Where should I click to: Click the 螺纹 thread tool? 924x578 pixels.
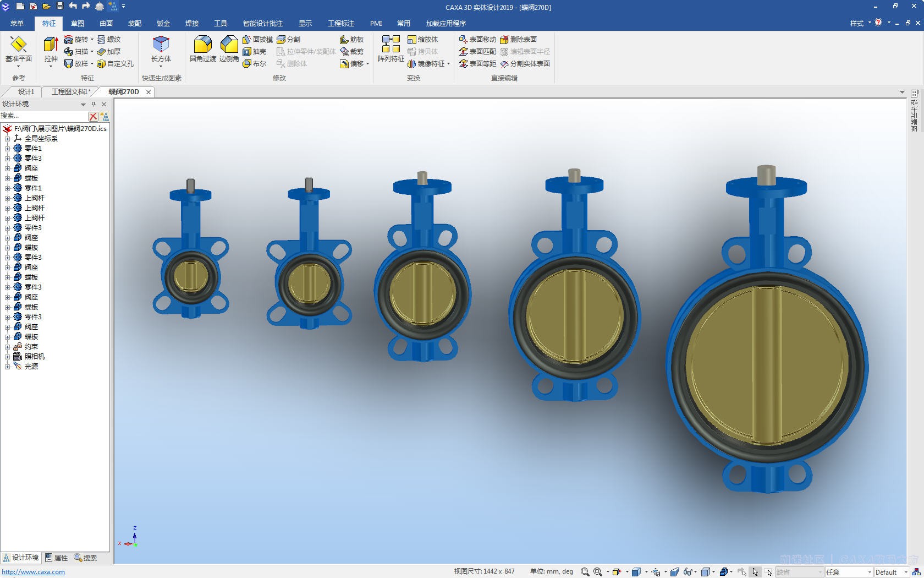point(109,40)
